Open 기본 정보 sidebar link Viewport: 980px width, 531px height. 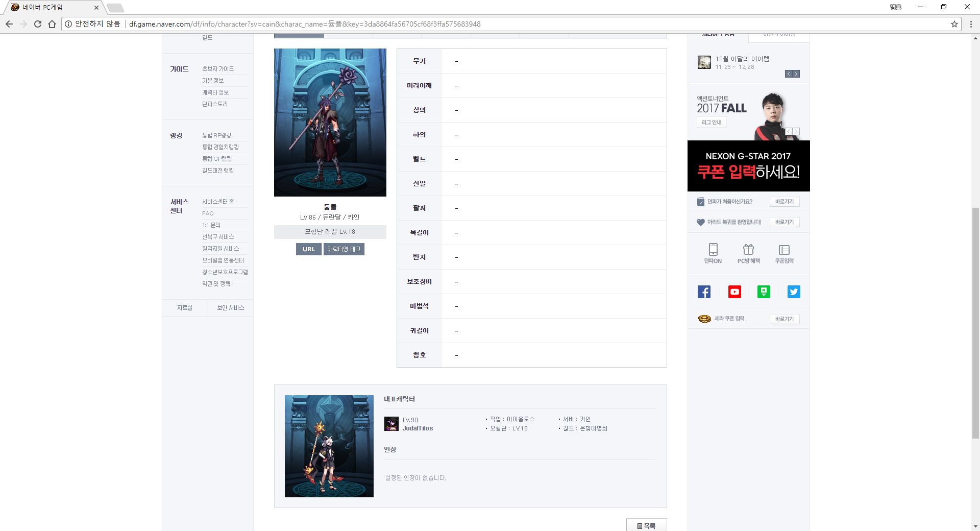tap(213, 81)
